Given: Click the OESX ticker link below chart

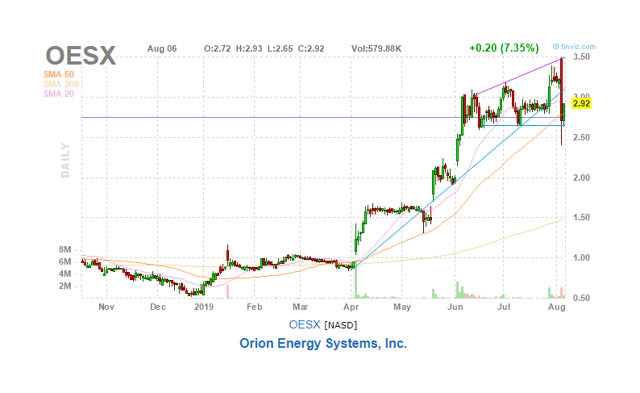Looking at the screenshot, I should [x=304, y=325].
